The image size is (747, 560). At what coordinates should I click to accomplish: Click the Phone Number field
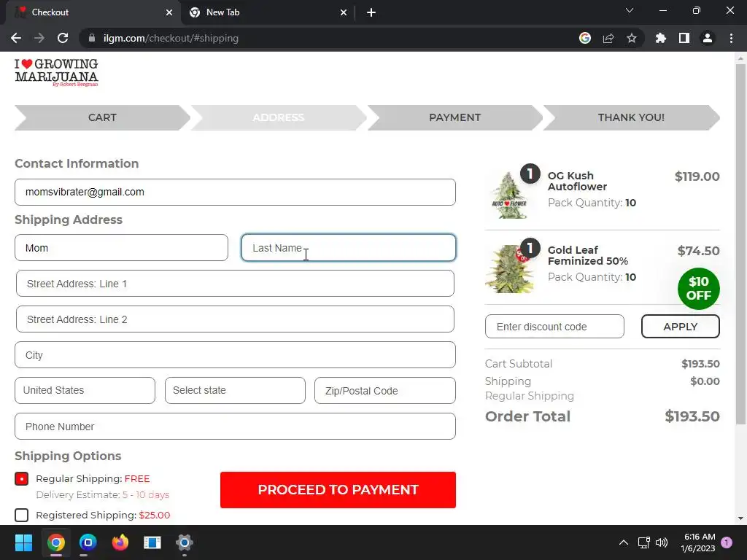tap(235, 426)
